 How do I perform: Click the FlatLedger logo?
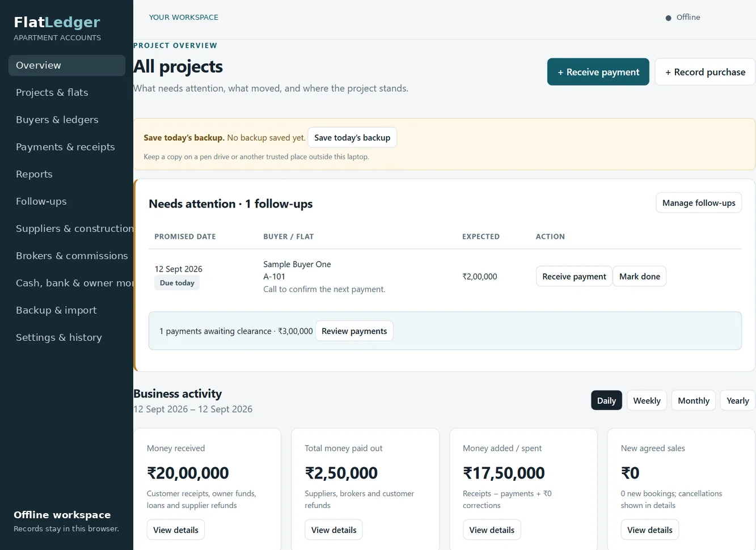pos(57,22)
